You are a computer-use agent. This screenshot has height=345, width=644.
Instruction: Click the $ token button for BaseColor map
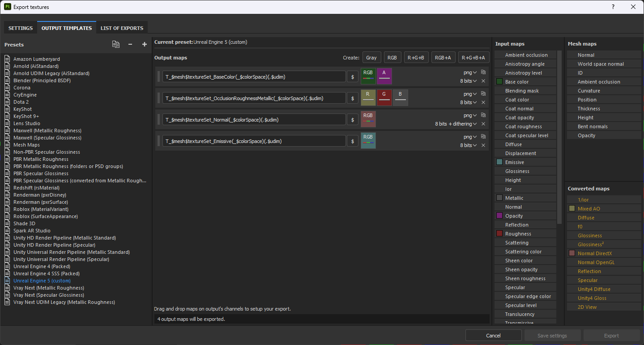pyautogui.click(x=353, y=77)
